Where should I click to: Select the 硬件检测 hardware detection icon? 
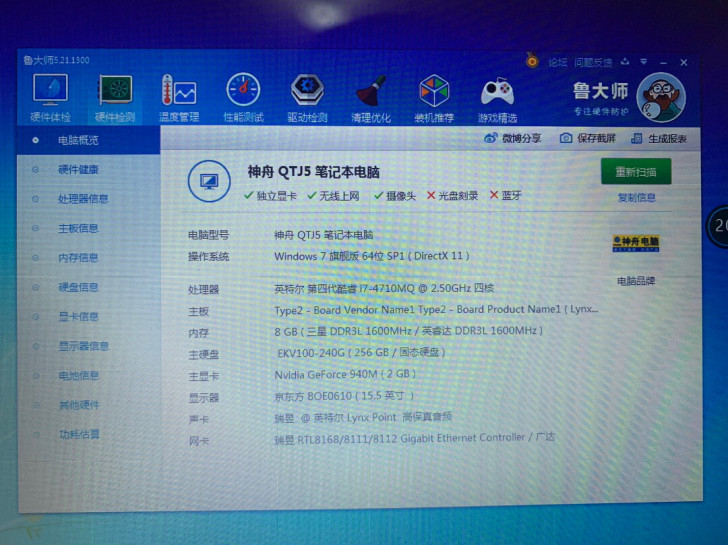tap(115, 98)
